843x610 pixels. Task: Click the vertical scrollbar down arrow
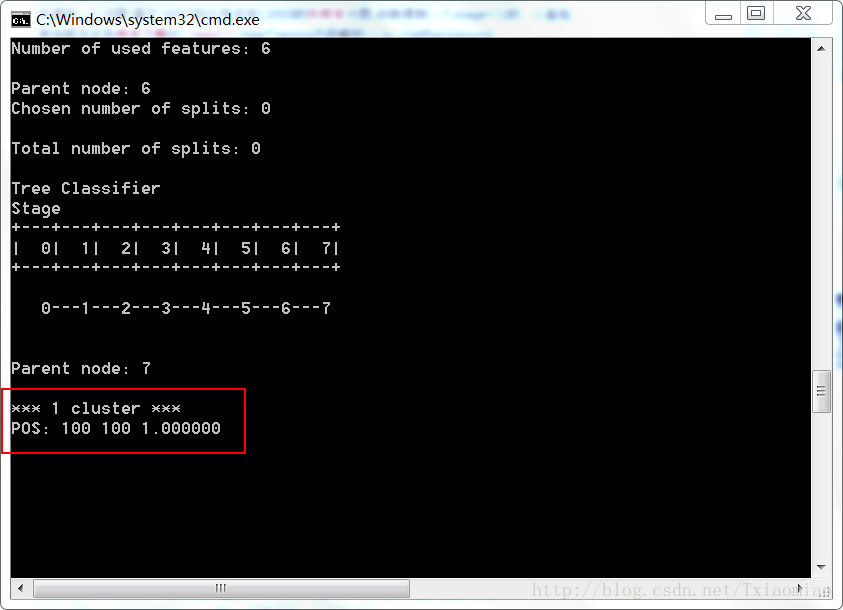pos(821,567)
